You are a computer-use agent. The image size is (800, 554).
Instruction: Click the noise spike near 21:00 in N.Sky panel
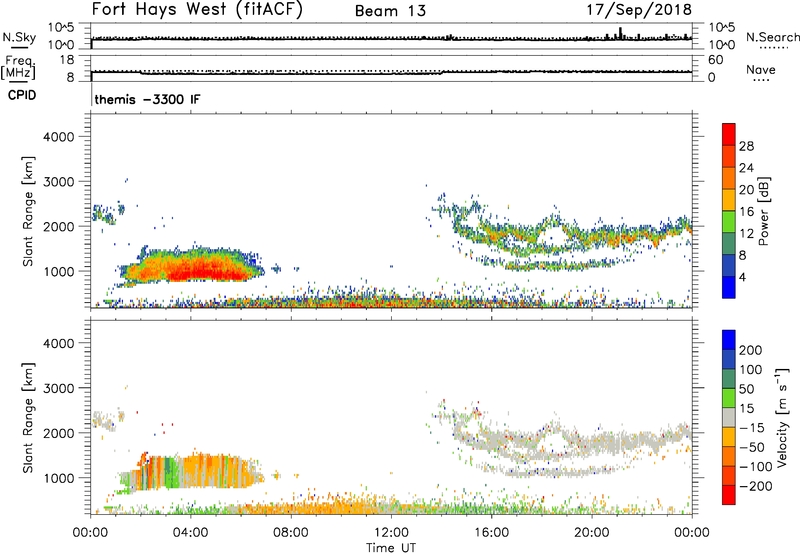[x=620, y=33]
